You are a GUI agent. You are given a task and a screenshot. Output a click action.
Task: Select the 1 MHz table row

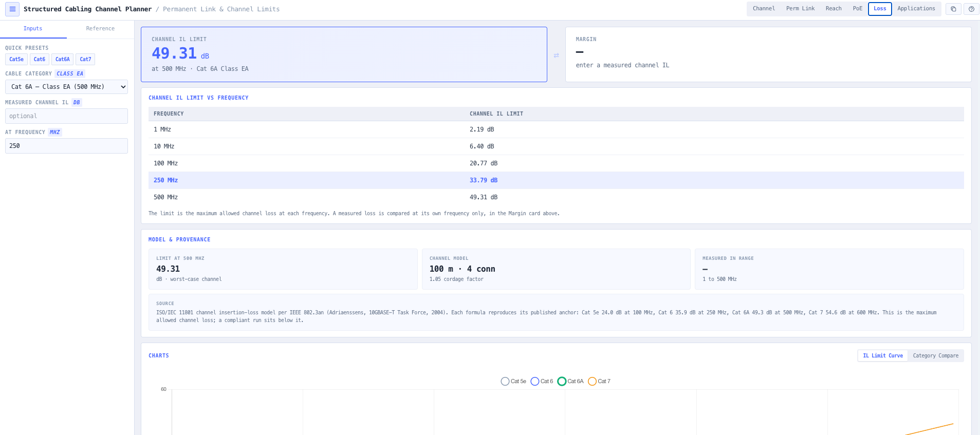(556, 129)
